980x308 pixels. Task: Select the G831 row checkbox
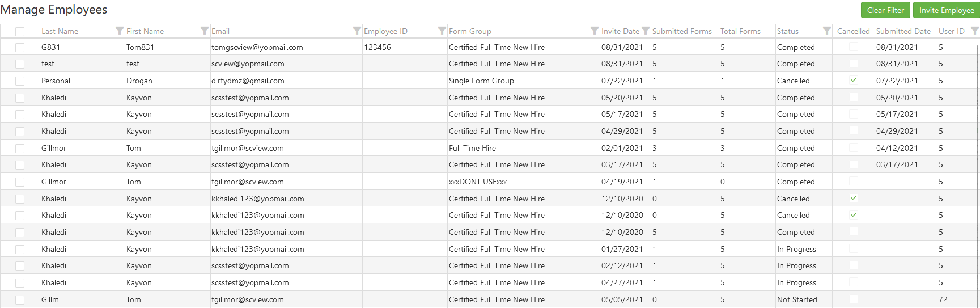click(20, 48)
